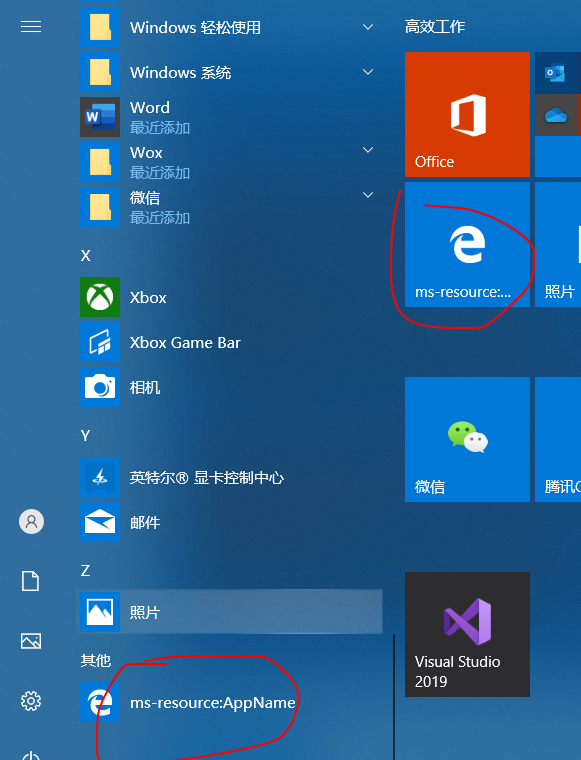The height and width of the screenshot is (760, 581).
Task: Open the Office tile
Action: [x=467, y=114]
